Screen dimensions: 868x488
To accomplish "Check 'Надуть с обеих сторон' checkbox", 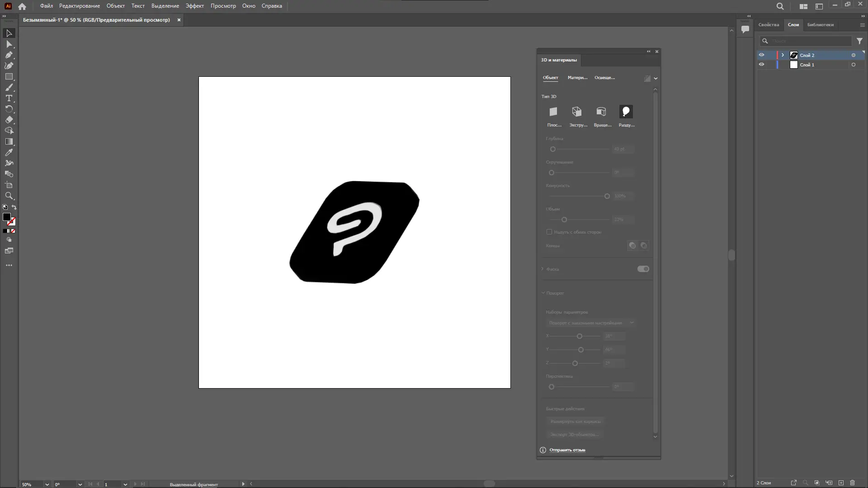I will 549,232.
